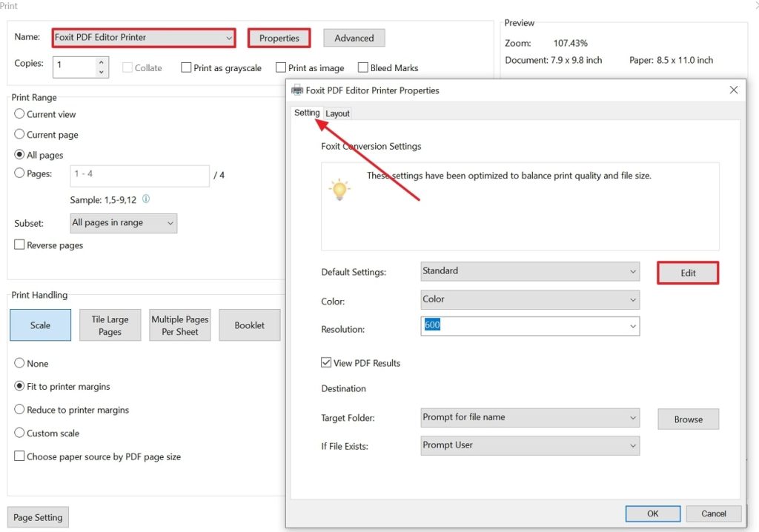759x532 pixels.
Task: Click the Pages range input field
Action: pos(140,176)
